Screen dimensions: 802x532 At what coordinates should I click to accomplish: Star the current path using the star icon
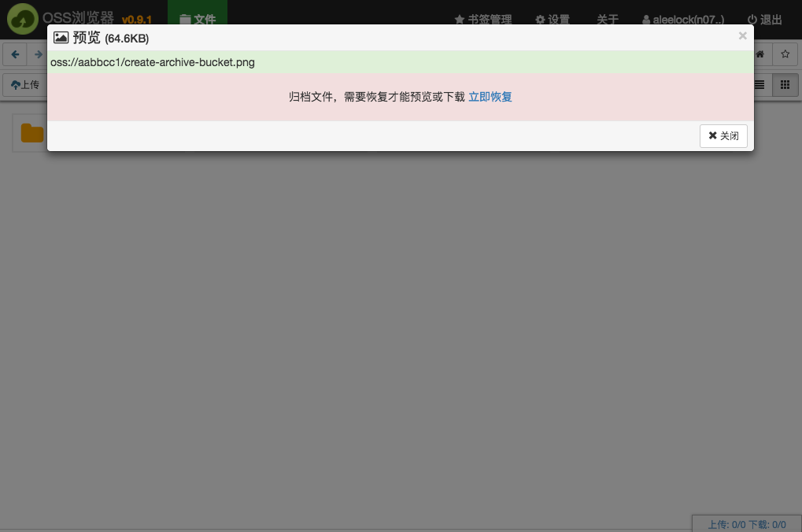784,54
